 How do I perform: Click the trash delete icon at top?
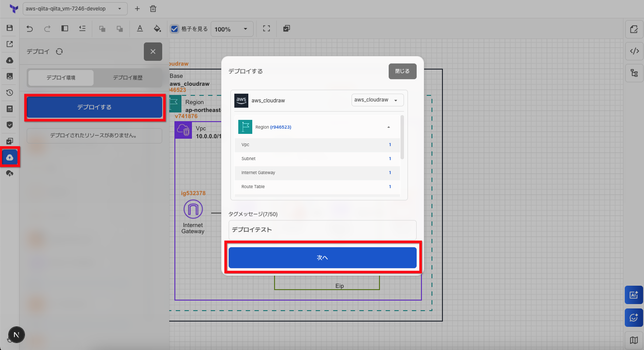pyautogui.click(x=153, y=9)
